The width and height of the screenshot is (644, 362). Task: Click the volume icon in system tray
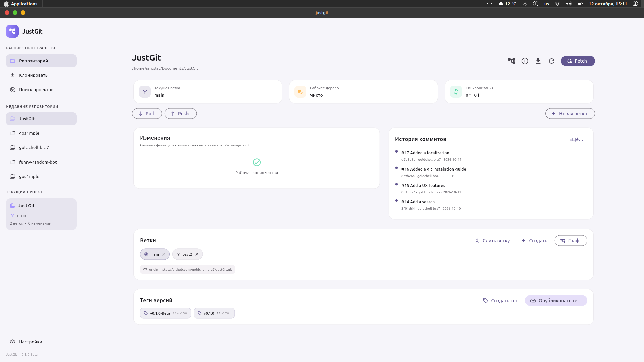coord(569,4)
